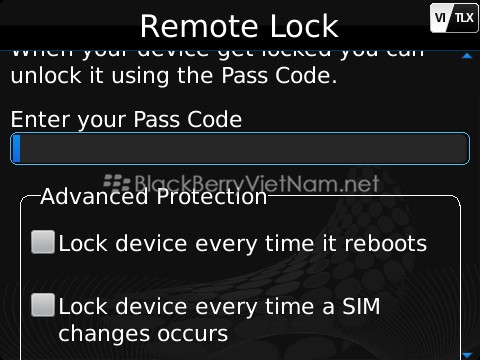Image resolution: width=480 pixels, height=360 pixels.
Task: Click the partially hidden top instruction line
Action: 218,55
